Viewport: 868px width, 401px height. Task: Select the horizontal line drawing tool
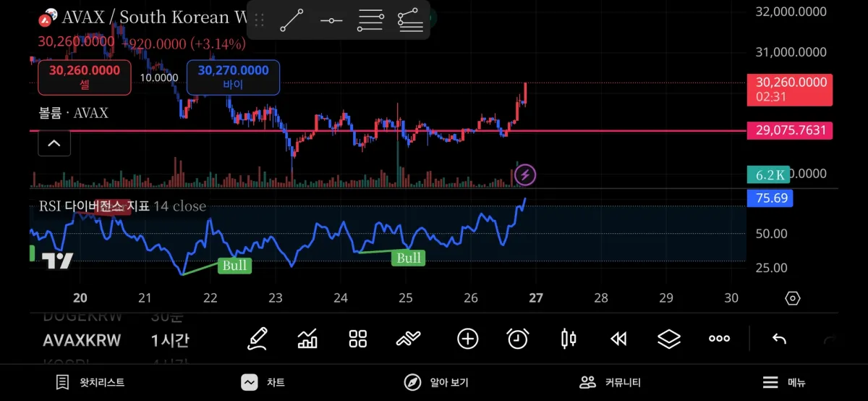[331, 20]
